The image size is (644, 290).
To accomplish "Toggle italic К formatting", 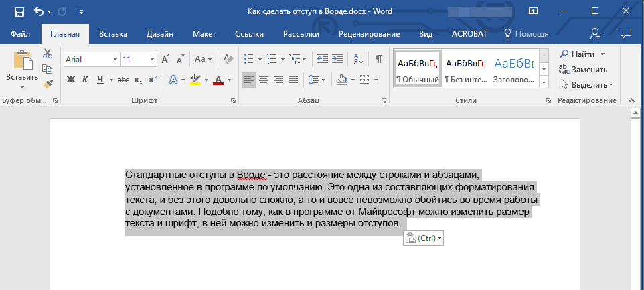I will click(x=85, y=80).
